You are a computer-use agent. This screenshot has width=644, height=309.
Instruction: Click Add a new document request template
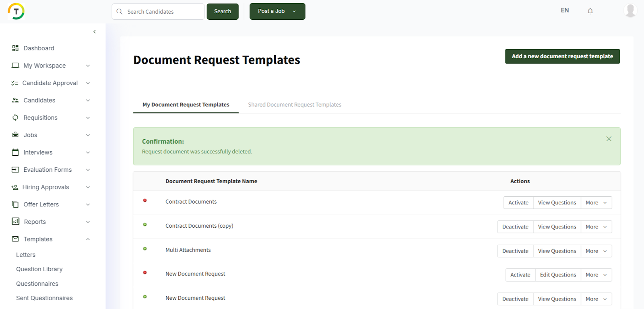tap(562, 56)
